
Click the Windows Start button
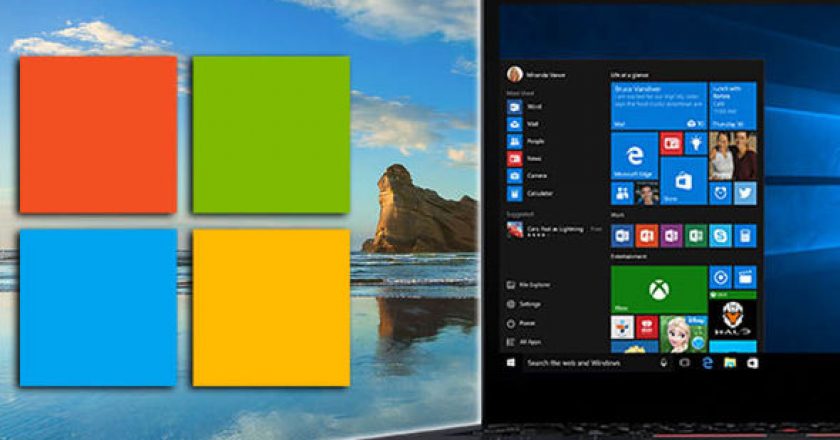[511, 363]
